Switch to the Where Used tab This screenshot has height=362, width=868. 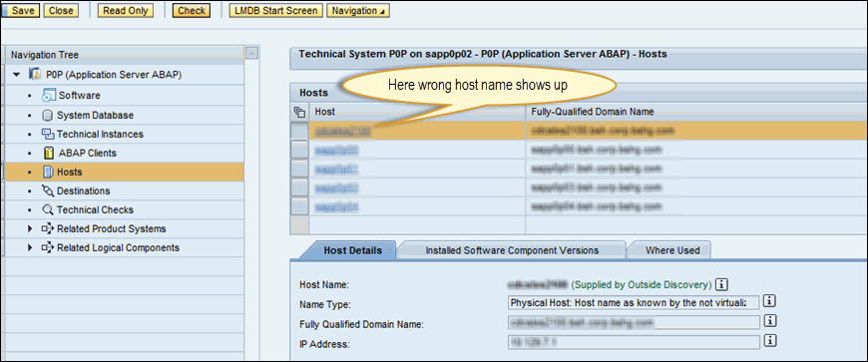672,250
